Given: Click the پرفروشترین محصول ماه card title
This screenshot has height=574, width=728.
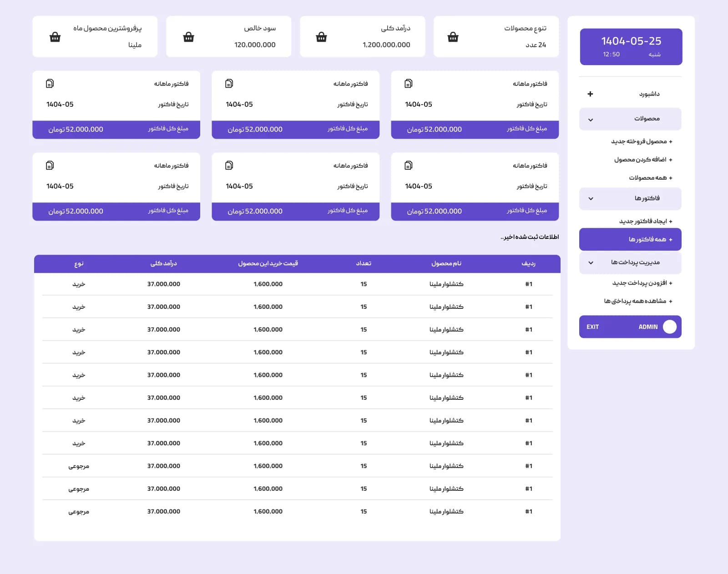Looking at the screenshot, I should (107, 28).
